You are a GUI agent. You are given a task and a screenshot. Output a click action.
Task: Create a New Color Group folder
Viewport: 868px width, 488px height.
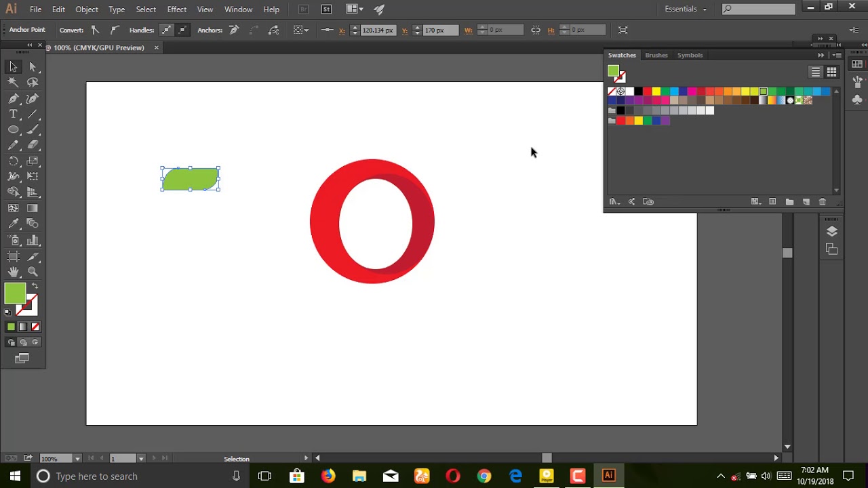(789, 201)
